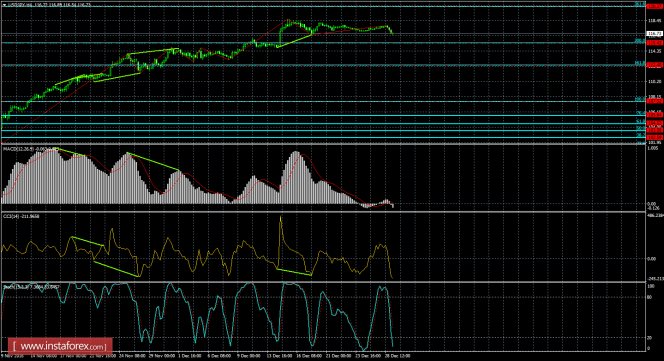Click the Stochastic 20 level scale label
The width and height of the screenshot is (664, 361).
650,338
